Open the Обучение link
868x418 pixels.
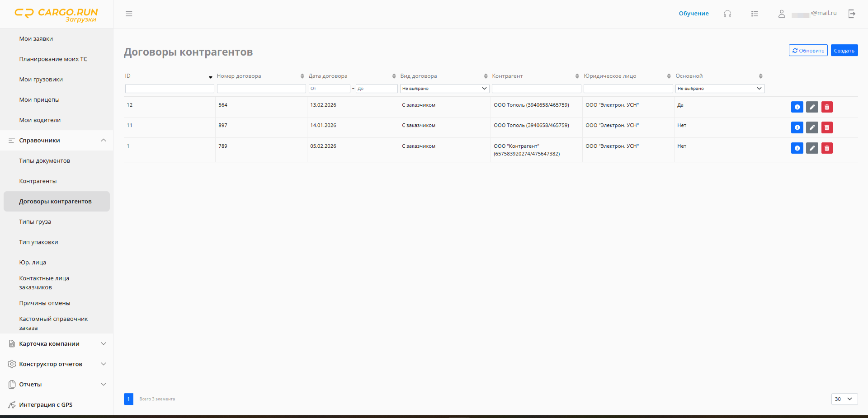693,14
